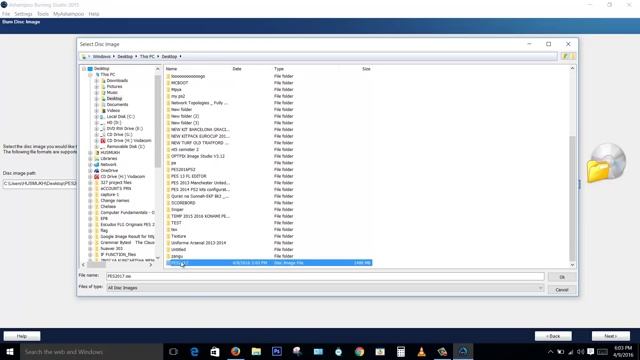Show hidden system tray icons
Image resolution: width=640 pixels, height=360 pixels.
tap(550, 352)
